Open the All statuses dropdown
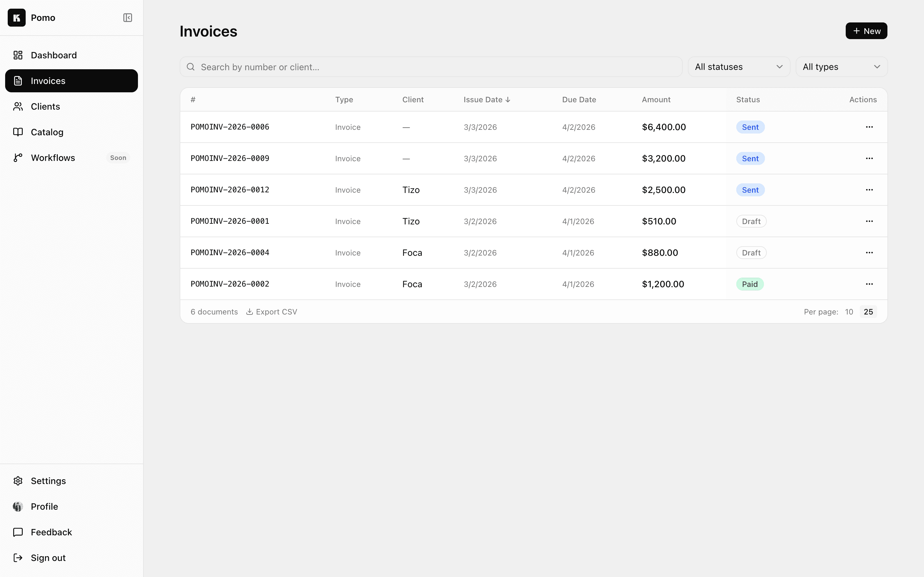This screenshot has width=924, height=577. pos(739,66)
